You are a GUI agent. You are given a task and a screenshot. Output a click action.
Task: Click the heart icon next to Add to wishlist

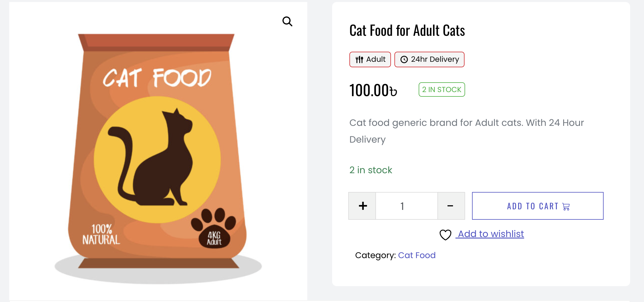[x=445, y=234]
